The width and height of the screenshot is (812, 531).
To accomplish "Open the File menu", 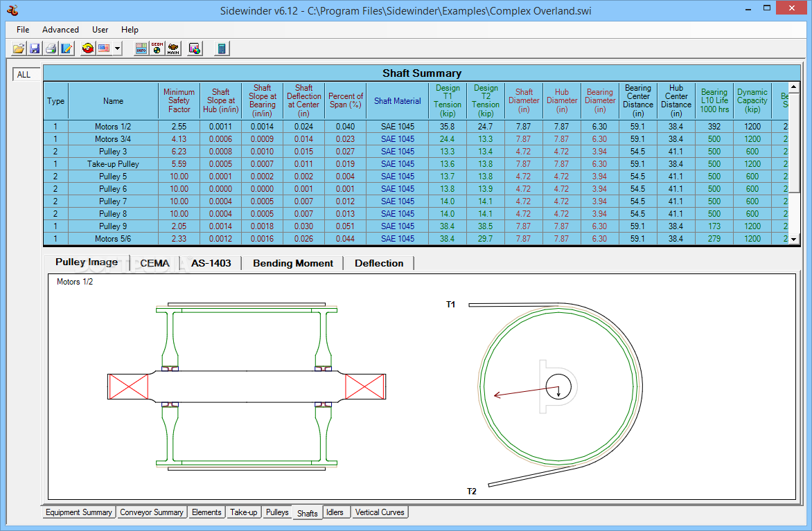I will pos(23,30).
